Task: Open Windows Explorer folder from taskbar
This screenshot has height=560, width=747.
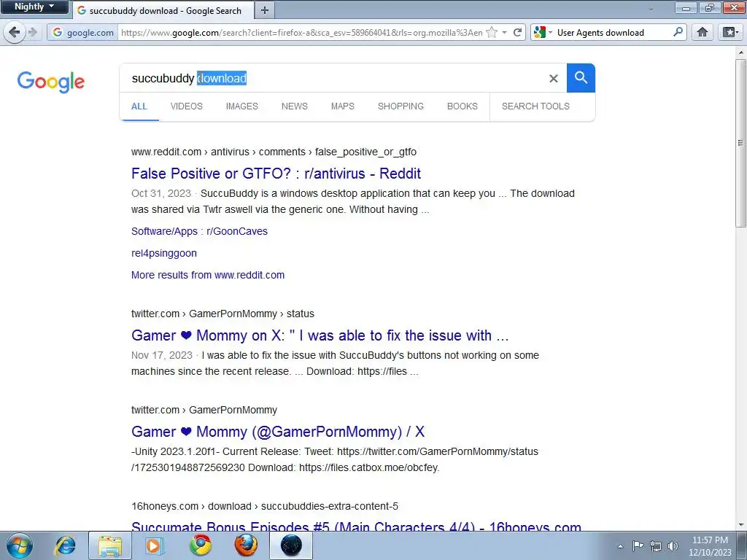Action: (110, 545)
